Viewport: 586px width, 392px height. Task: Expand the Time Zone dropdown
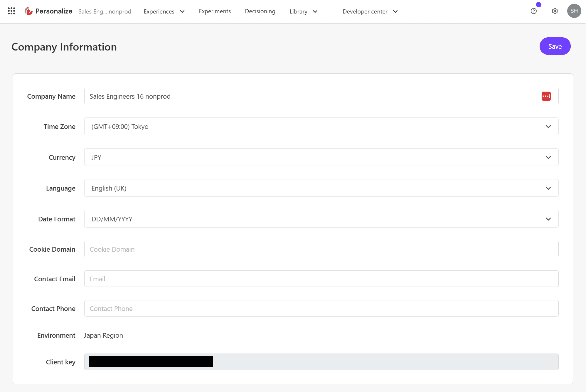(321, 127)
